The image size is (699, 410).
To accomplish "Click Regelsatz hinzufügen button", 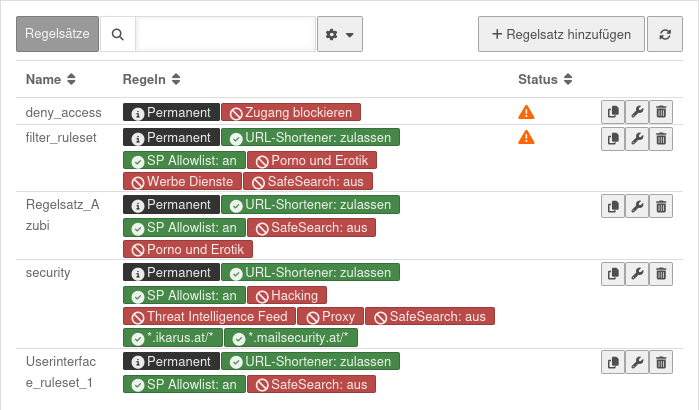I will coord(561,34).
